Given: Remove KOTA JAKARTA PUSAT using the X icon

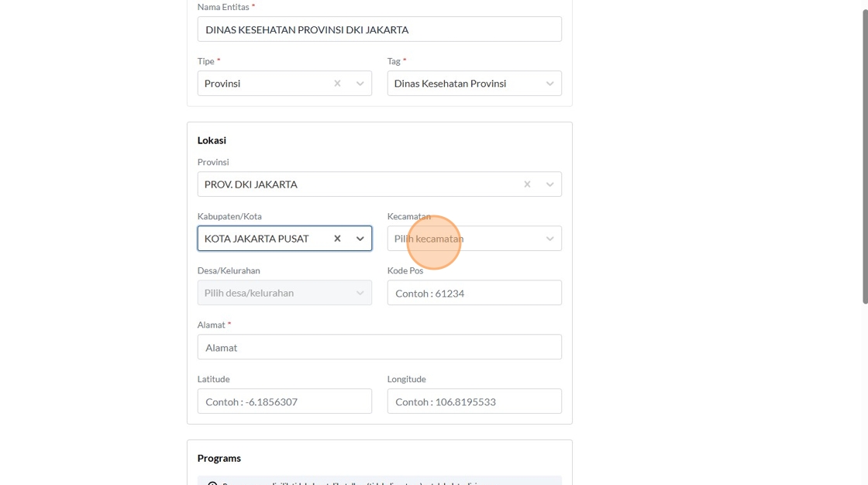Looking at the screenshot, I should (337, 239).
